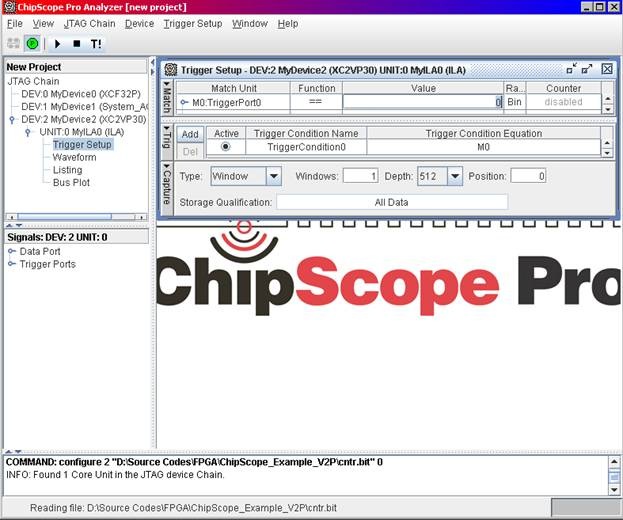Select Trigger Setup tree item

tap(82, 145)
